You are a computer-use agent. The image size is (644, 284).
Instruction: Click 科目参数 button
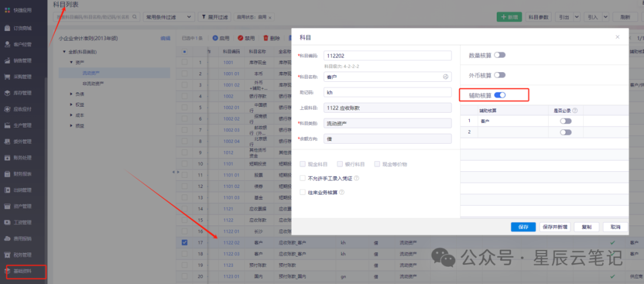538,17
